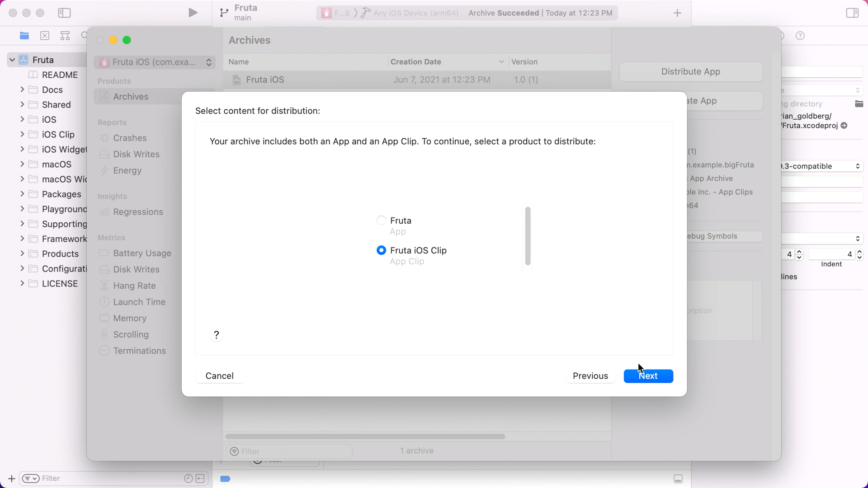Click the Distribute App button
Screen dimensions: 868x488
[691, 71]
